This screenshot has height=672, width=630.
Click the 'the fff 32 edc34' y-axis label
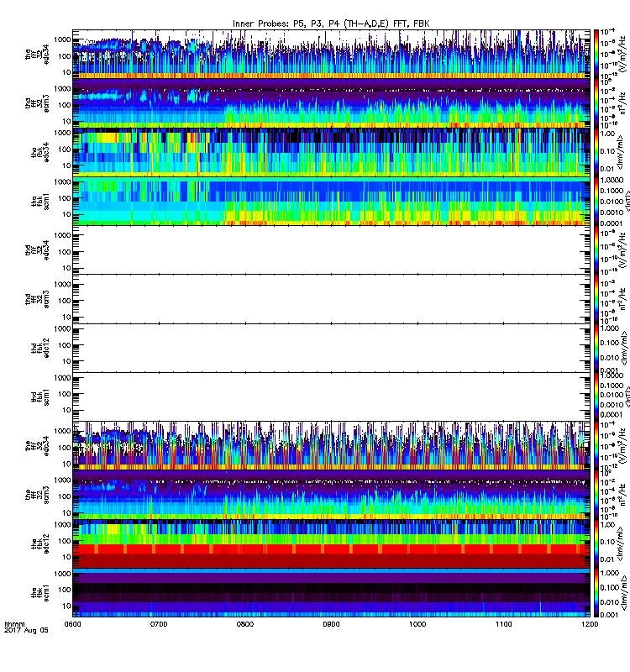[x=37, y=445]
